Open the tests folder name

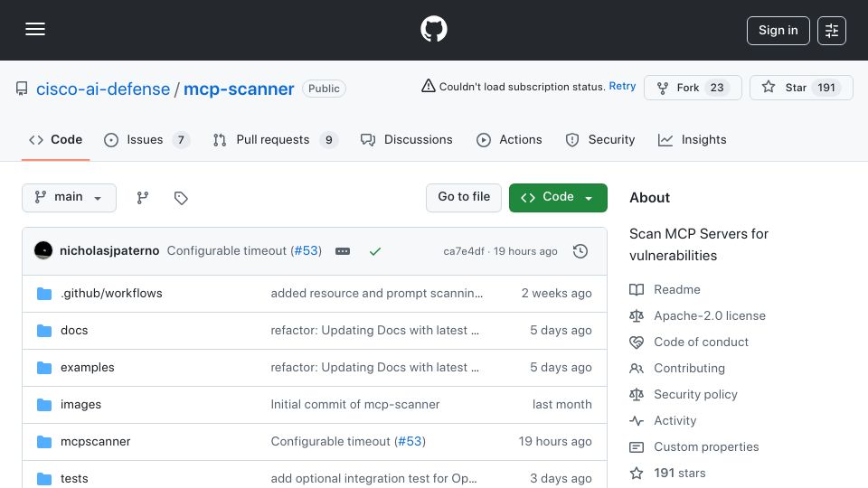[x=74, y=479]
